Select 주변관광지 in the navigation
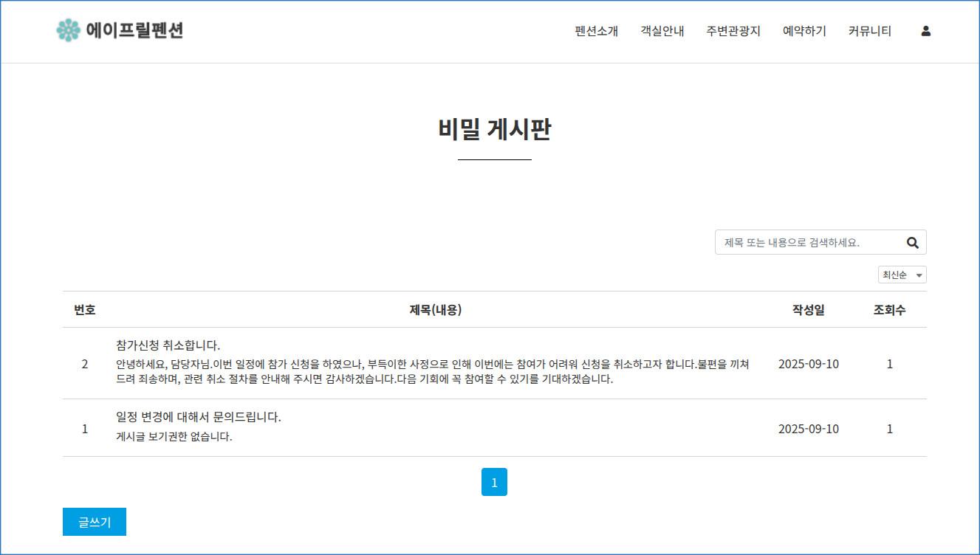 (733, 31)
